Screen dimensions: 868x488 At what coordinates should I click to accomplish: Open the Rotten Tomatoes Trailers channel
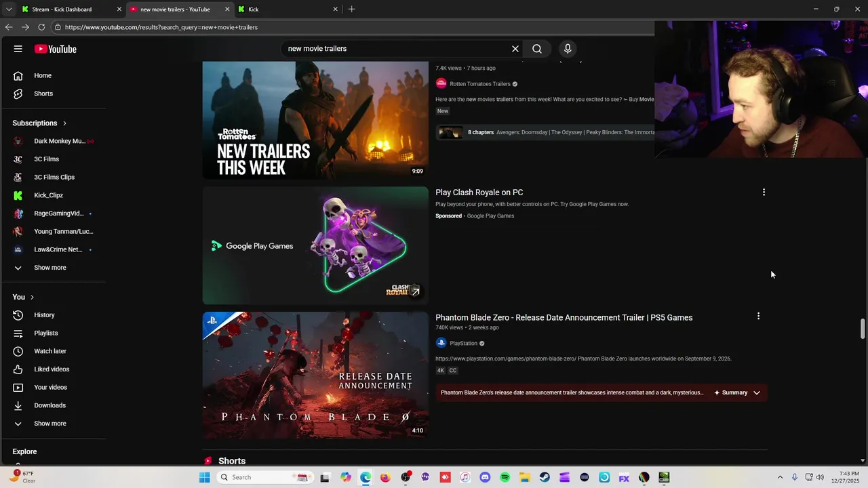[479, 84]
